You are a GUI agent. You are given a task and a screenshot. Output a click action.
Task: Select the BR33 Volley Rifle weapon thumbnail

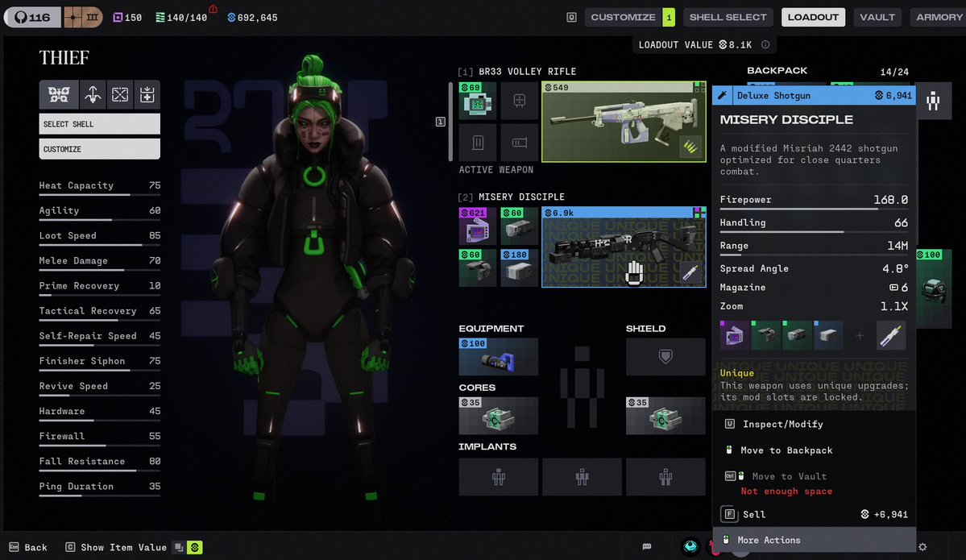(x=624, y=122)
